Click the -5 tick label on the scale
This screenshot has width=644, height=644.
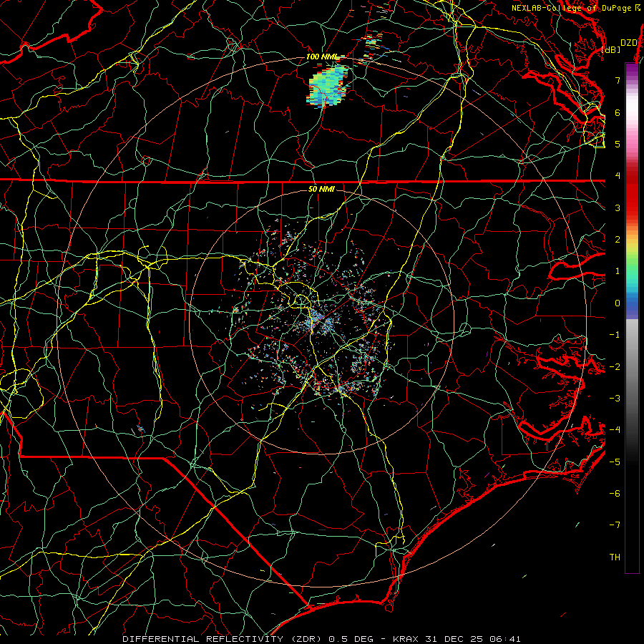(x=615, y=462)
